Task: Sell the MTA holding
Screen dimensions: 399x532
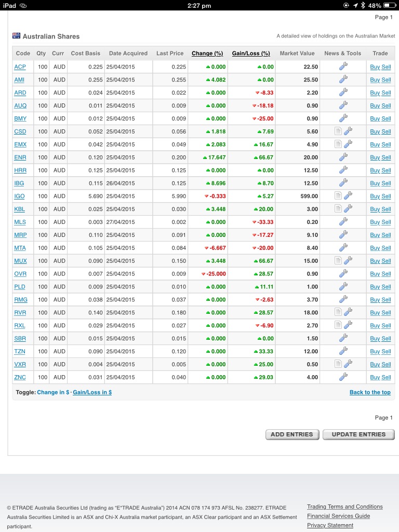Action: [386, 248]
